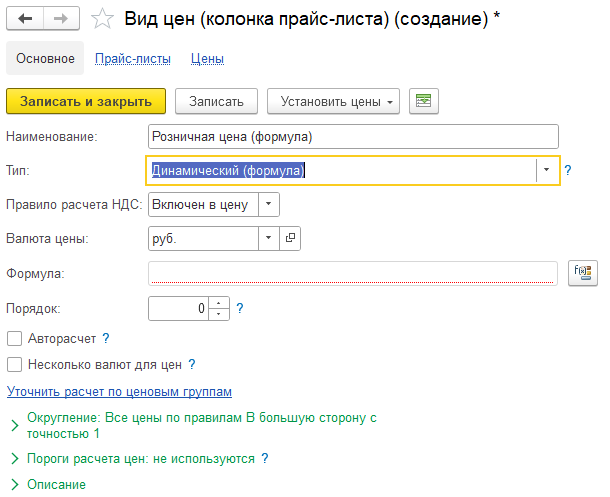Click the green table report icon
This screenshot has width=610, height=497.
pos(425,101)
